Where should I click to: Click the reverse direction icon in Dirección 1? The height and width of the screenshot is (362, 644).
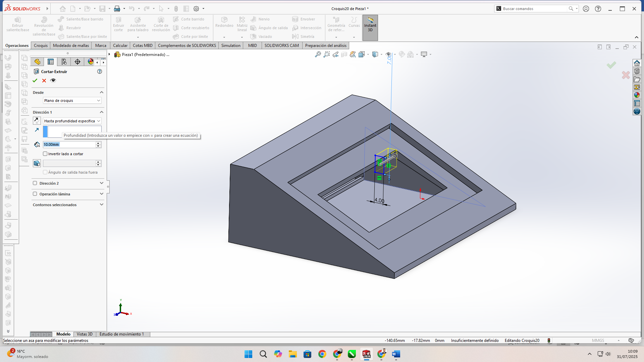pos(37,121)
